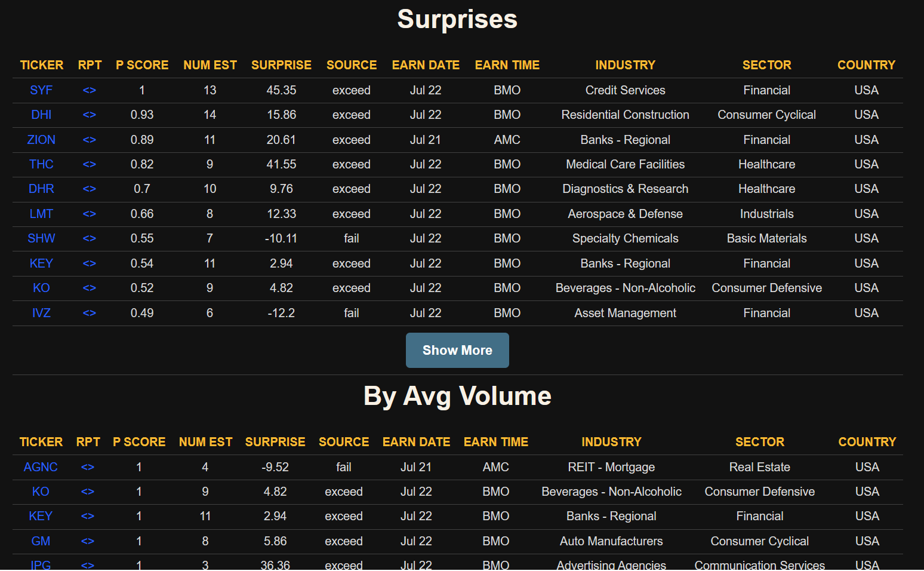Click INDUSTRY header in Surprises table
The height and width of the screenshot is (571, 924).
click(625, 65)
